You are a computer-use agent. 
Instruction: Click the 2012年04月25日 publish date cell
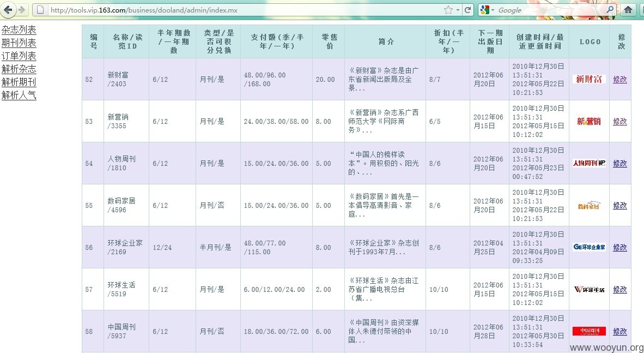click(490, 247)
